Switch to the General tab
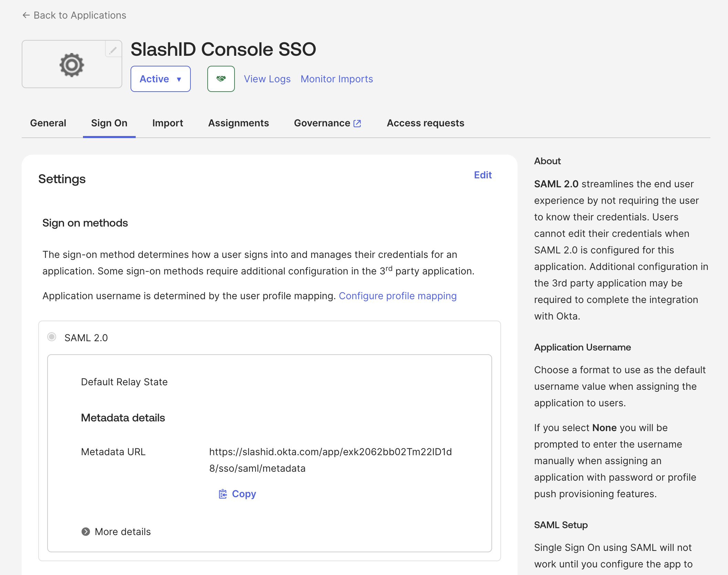Screen dimensions: 728x575 tap(48, 123)
